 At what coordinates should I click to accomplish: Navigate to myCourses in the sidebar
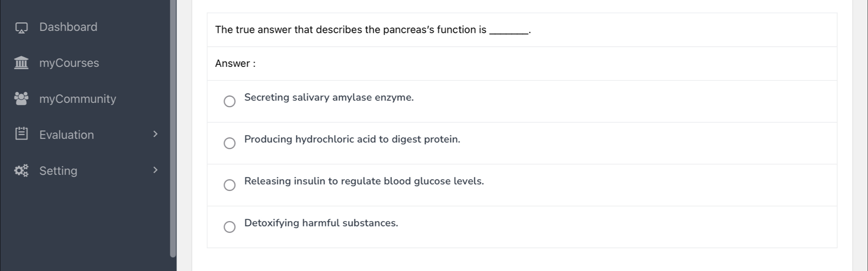(x=69, y=63)
